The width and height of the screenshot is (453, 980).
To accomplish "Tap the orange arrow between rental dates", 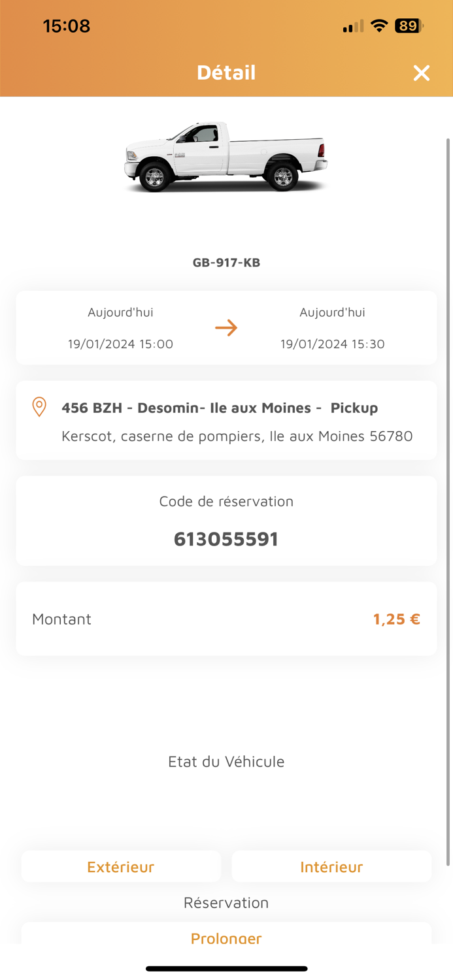I will pos(226,327).
